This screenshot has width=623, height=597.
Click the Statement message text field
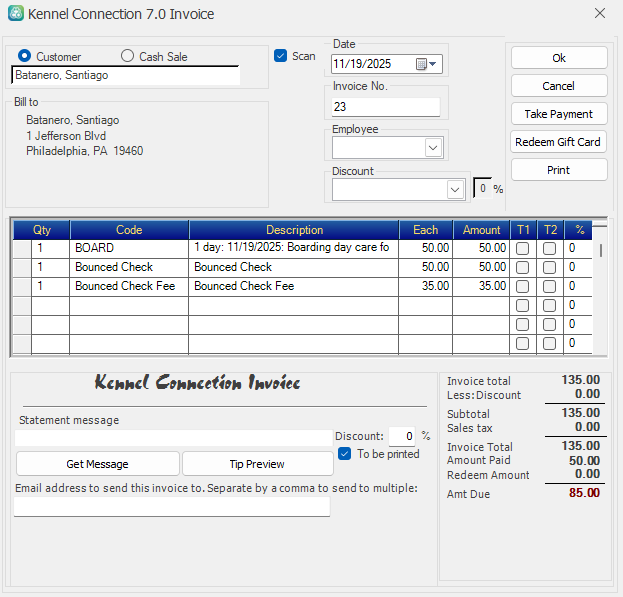174,438
